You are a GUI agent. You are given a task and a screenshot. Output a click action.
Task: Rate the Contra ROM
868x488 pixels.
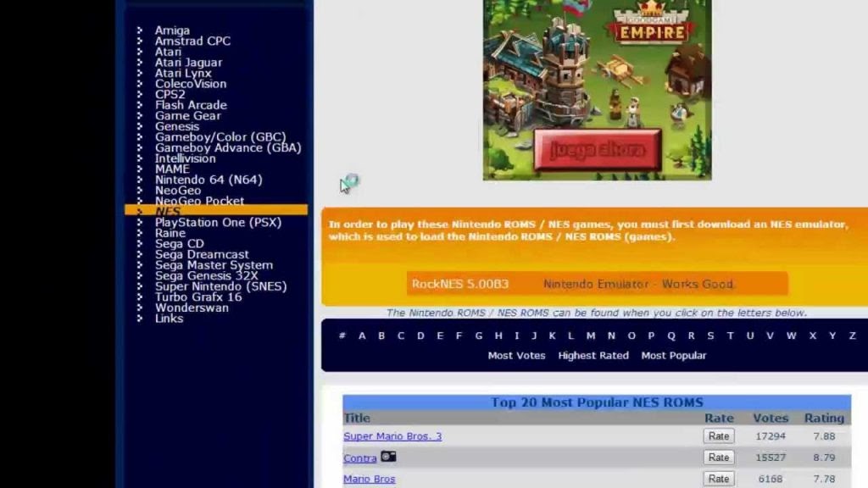pyautogui.click(x=719, y=457)
